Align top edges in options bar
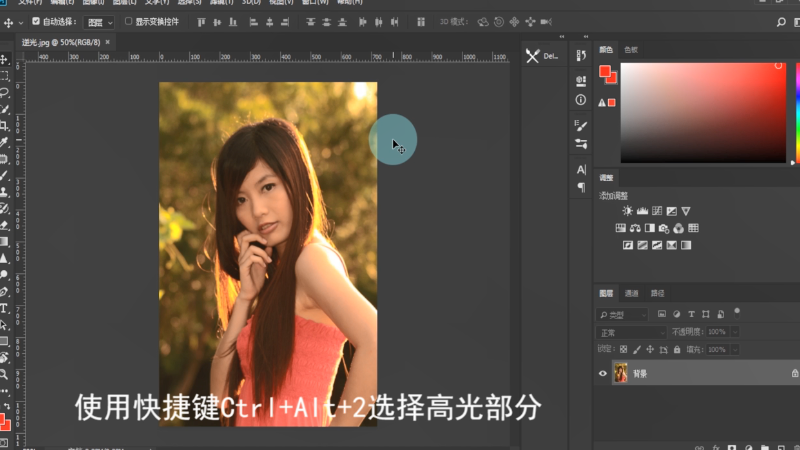 [202, 22]
